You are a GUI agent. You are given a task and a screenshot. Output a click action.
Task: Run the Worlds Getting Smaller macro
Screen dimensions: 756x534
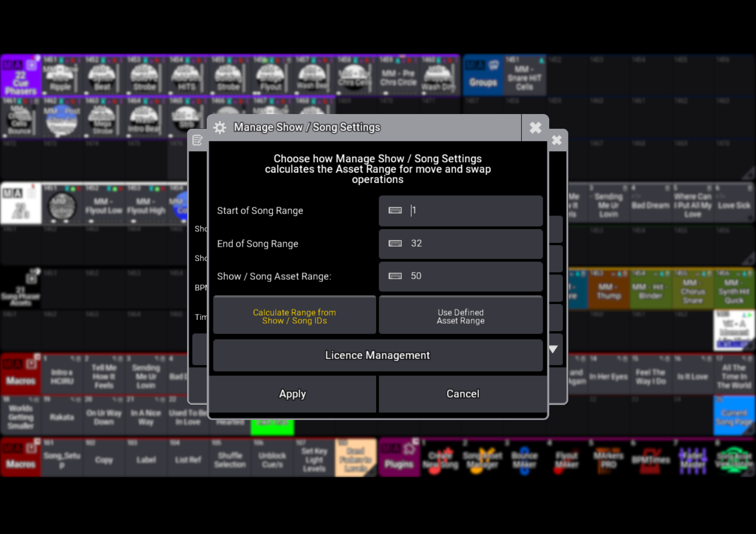(x=21, y=416)
